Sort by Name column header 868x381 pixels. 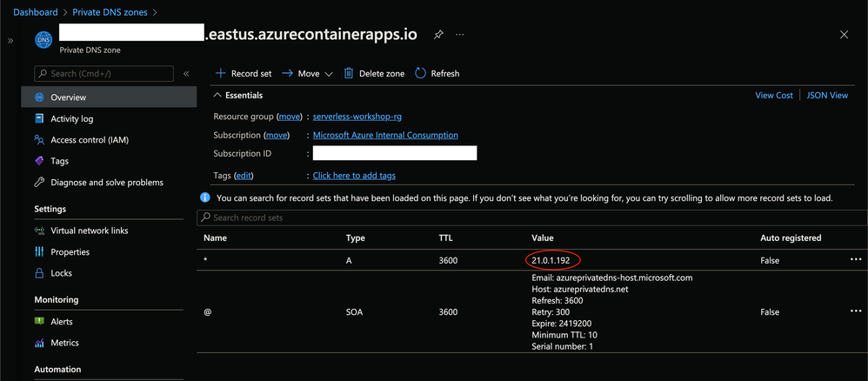coord(215,238)
